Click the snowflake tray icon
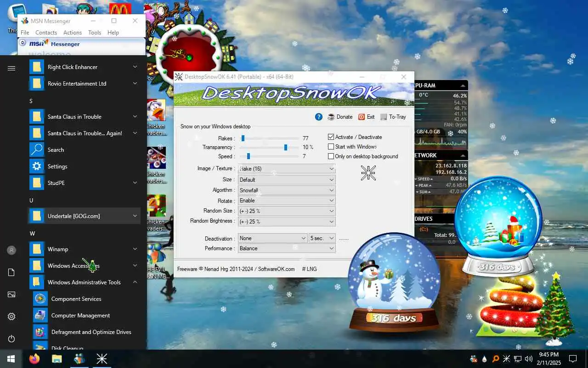The width and height of the screenshot is (588, 368). (507, 359)
